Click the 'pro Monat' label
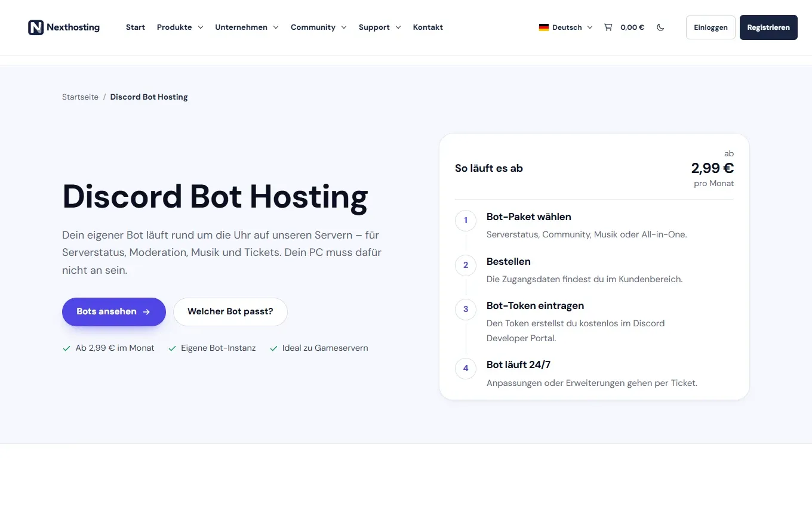 (714, 184)
